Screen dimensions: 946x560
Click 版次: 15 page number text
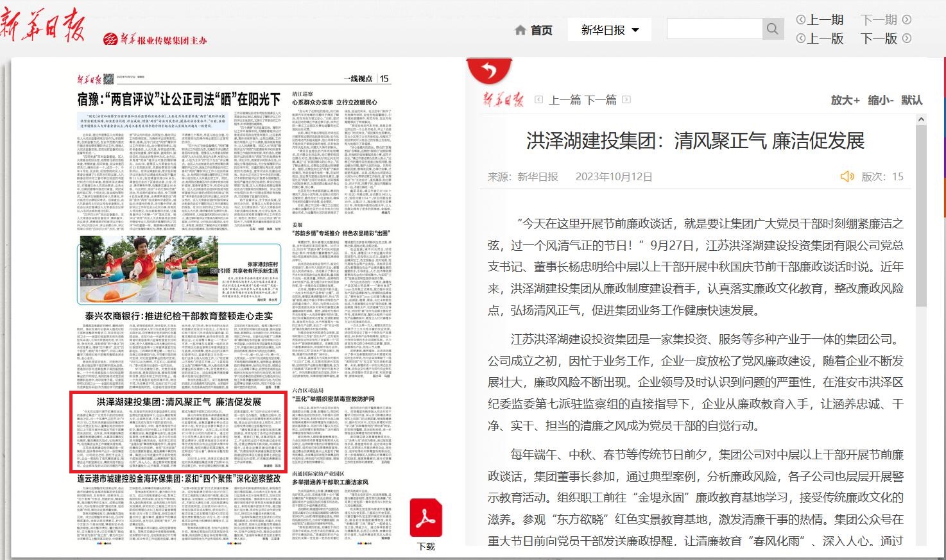pos(882,177)
